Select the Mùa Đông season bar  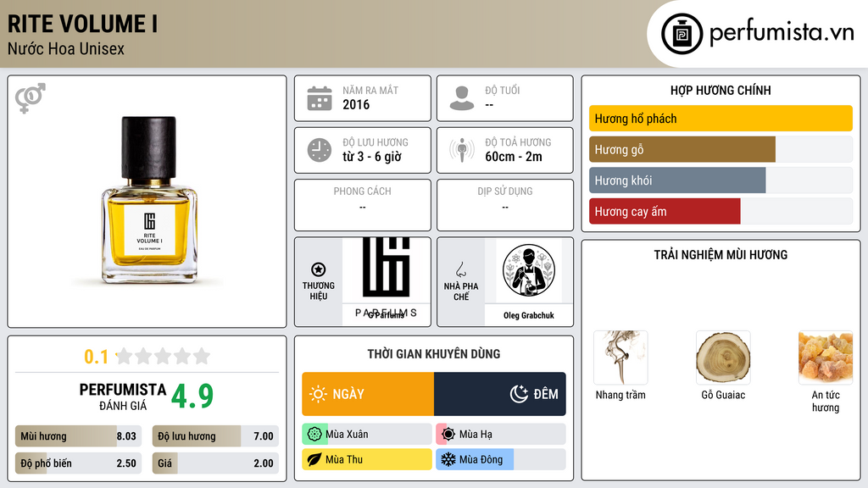click(x=501, y=459)
